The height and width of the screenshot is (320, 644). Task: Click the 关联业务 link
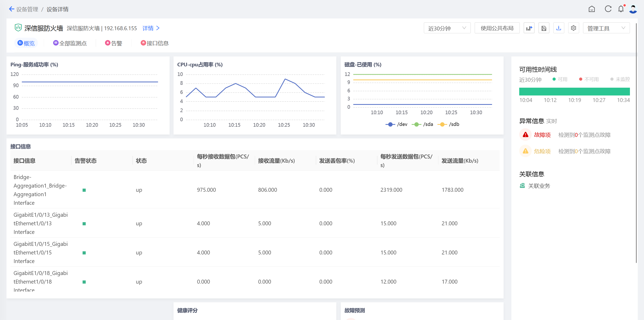pyautogui.click(x=539, y=186)
